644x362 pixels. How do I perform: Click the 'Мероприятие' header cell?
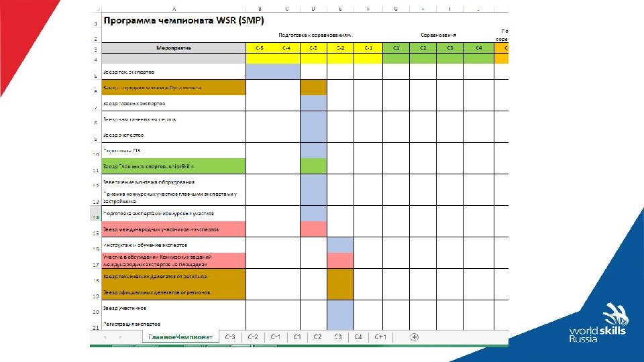[174, 48]
